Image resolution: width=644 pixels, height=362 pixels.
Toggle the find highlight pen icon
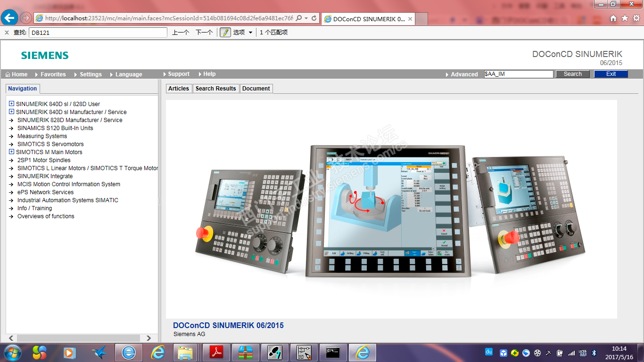click(x=225, y=33)
